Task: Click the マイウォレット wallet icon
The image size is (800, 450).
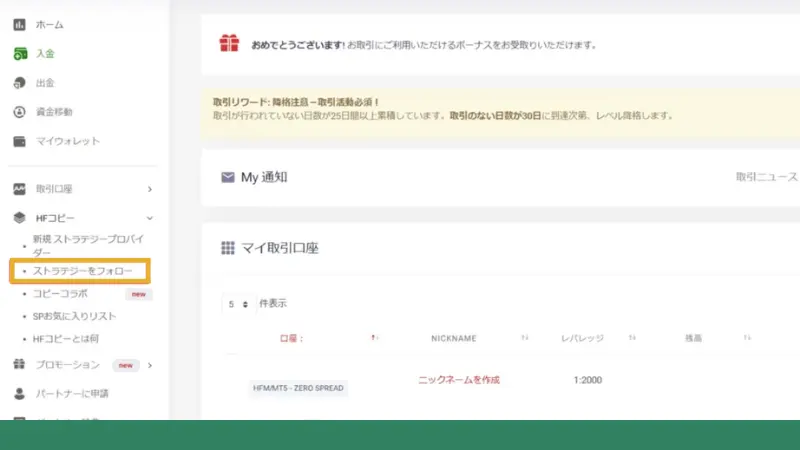Action: (19, 141)
